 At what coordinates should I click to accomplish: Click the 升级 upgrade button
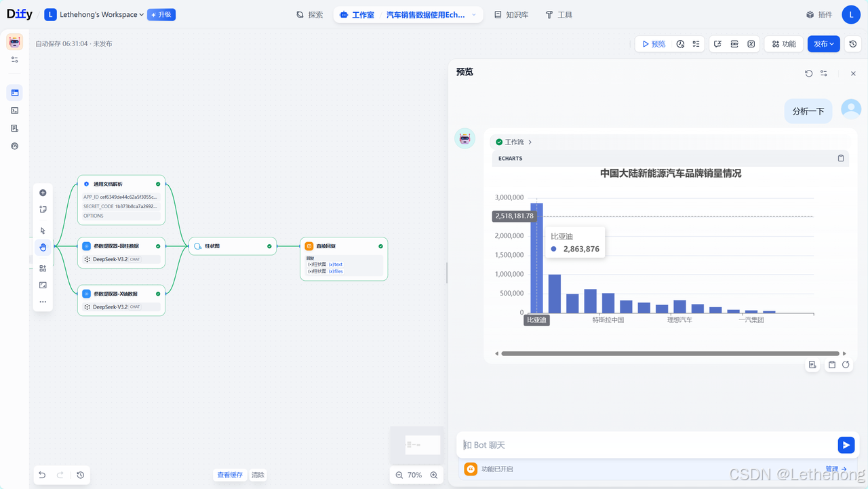pyautogui.click(x=161, y=14)
